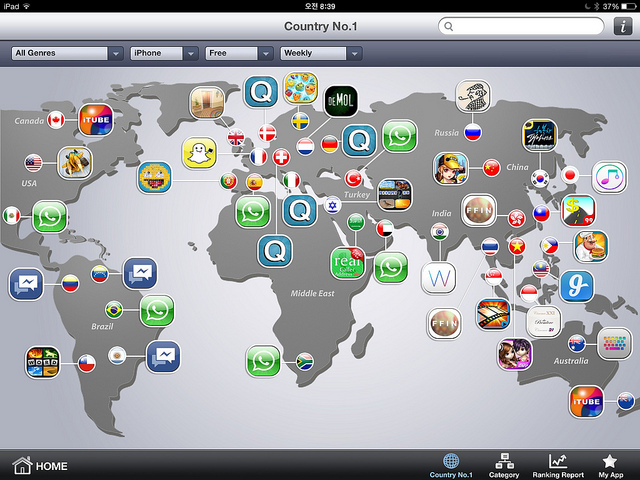Tap the Vietnam flag
Screen dimensions: 640x480
[517, 246]
